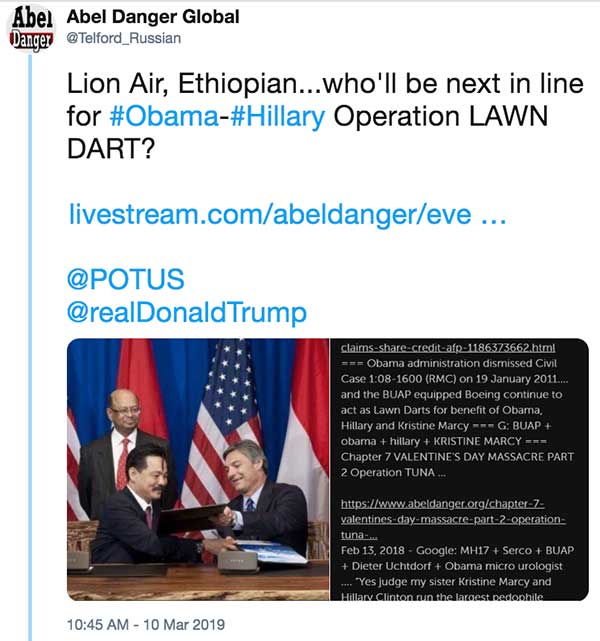
Task: Click the folder being exchanged in photo
Action: [x=191, y=519]
